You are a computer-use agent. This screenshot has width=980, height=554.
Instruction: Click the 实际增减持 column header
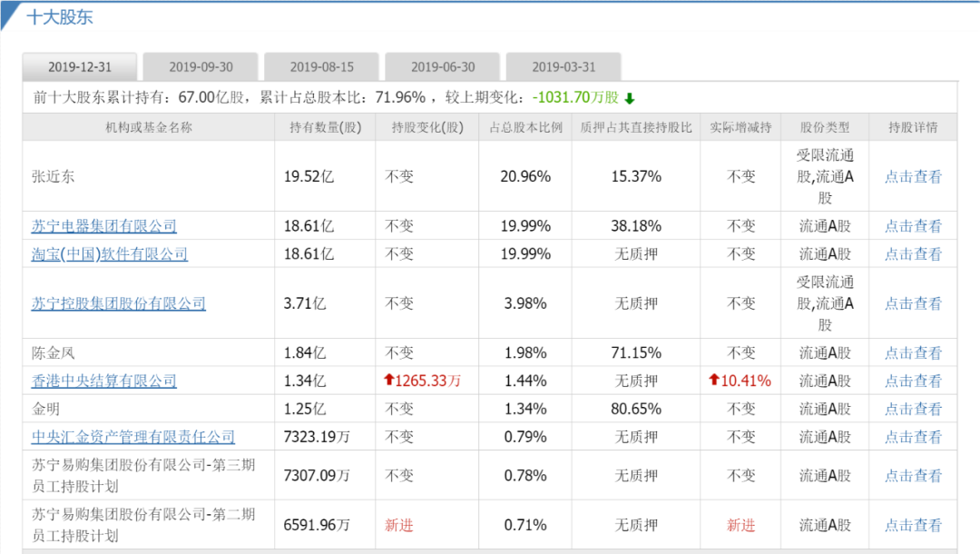point(740,127)
